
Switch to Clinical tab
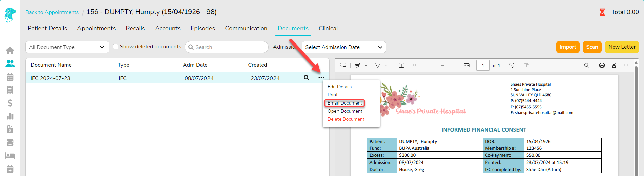coord(328,28)
